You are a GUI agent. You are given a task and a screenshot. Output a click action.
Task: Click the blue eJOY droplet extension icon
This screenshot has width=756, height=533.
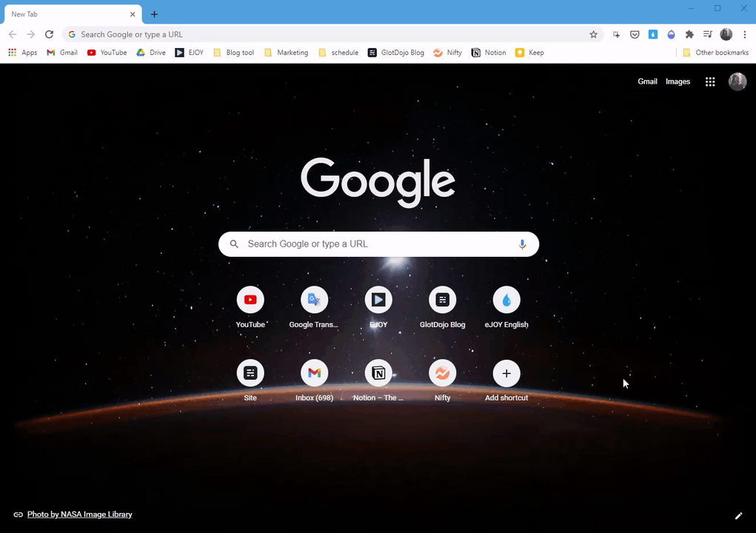point(653,34)
